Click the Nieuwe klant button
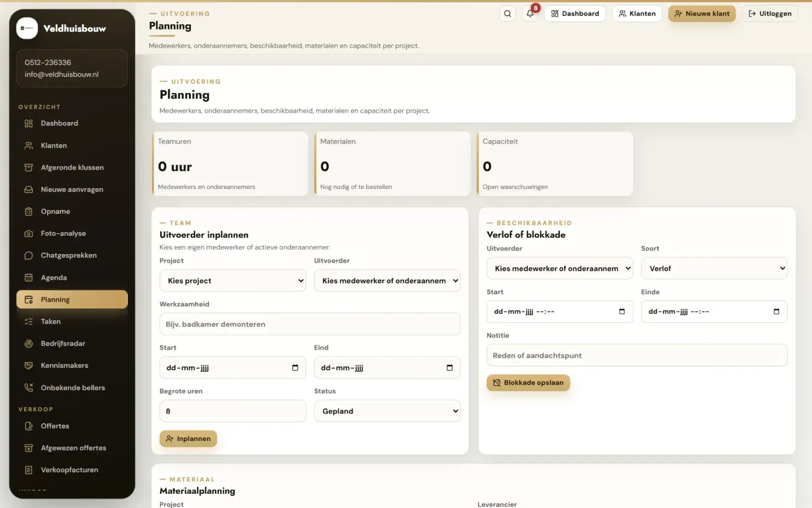 (x=702, y=14)
